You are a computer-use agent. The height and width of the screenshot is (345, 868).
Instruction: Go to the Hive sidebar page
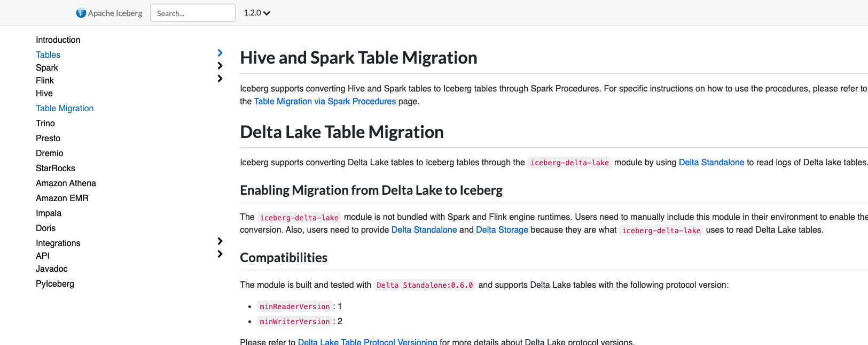(x=44, y=93)
